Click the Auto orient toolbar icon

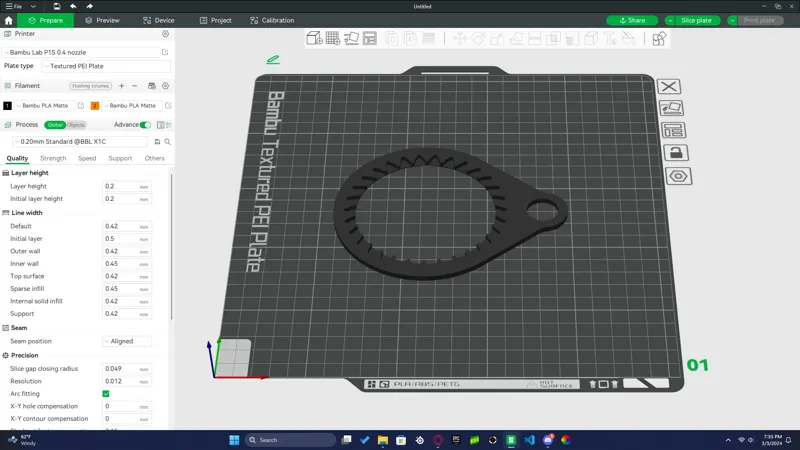352,38
